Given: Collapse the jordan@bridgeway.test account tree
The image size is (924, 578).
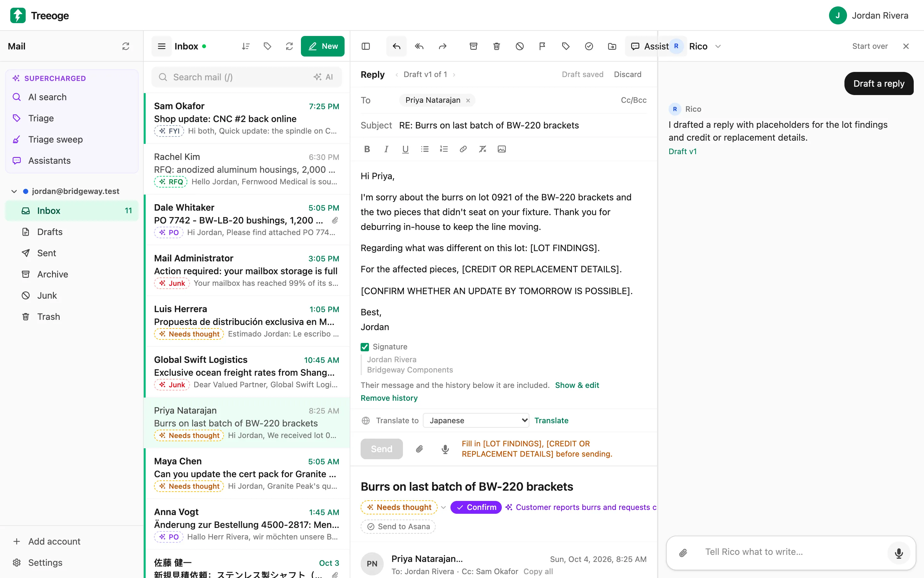Looking at the screenshot, I should [14, 191].
